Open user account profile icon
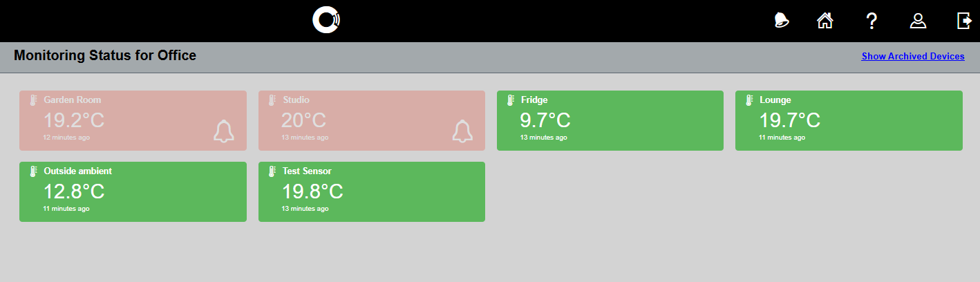 918,21
